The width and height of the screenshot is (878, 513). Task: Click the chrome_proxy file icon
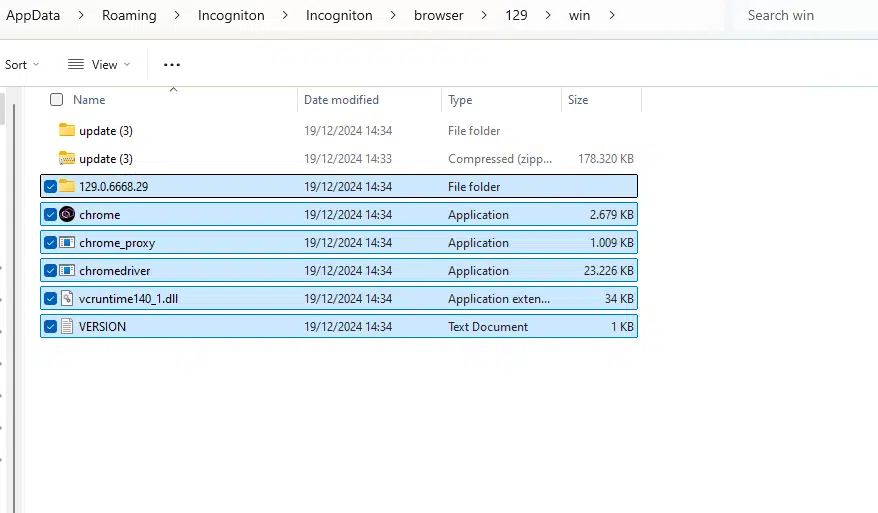67,242
